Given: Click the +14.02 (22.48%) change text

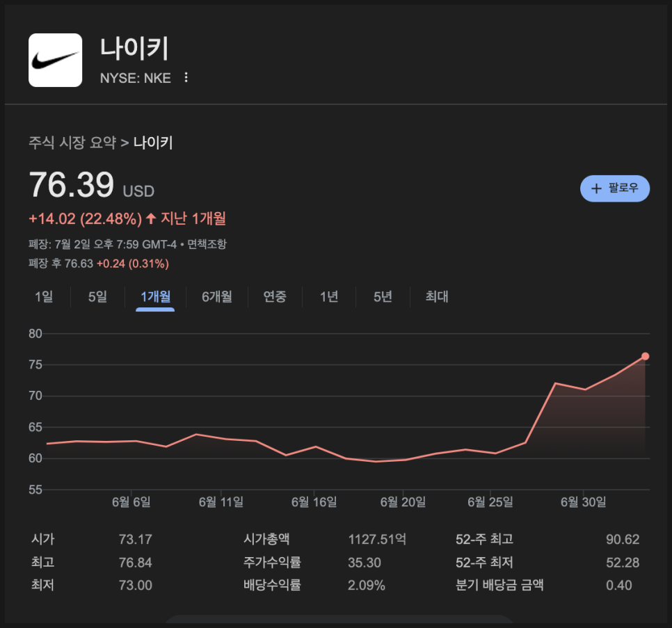Looking at the screenshot, I should click(x=86, y=218).
